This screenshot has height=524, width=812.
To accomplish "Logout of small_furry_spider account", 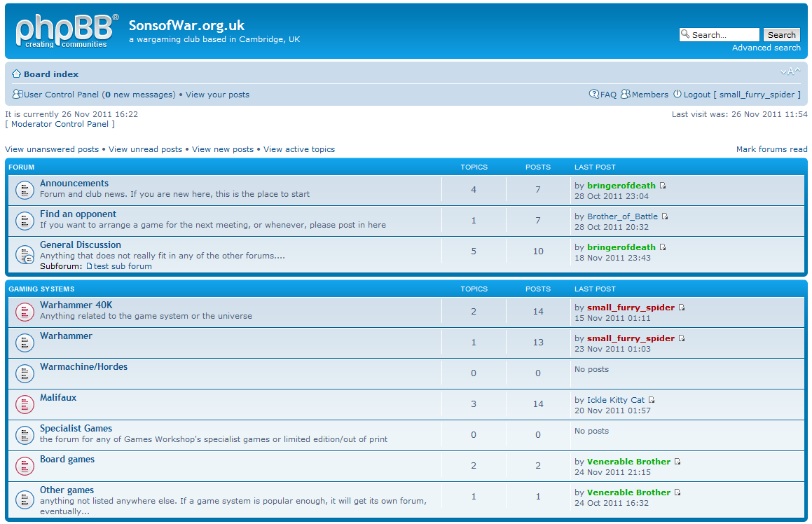I will point(741,95).
